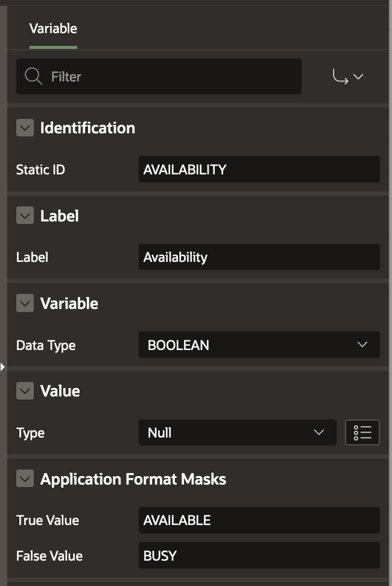Click the True Value field AVAILABLE
The image size is (392, 586).
pyautogui.click(x=259, y=520)
